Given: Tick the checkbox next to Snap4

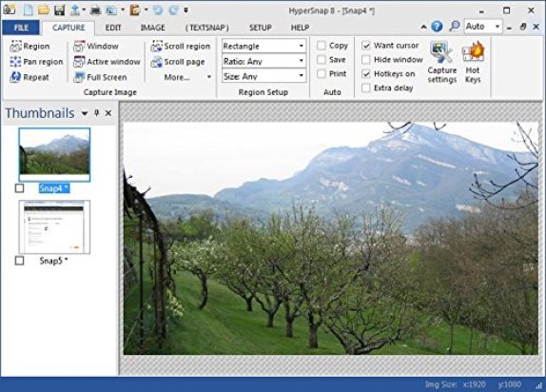Looking at the screenshot, I should pyautogui.click(x=19, y=188).
